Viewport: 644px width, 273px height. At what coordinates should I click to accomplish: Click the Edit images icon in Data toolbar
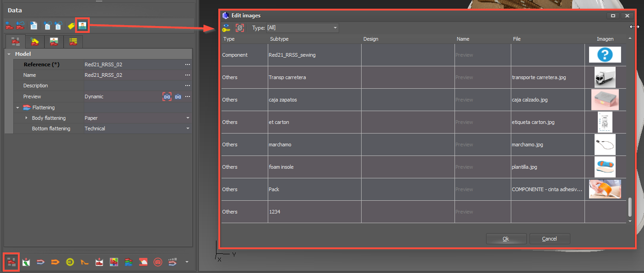point(82,26)
